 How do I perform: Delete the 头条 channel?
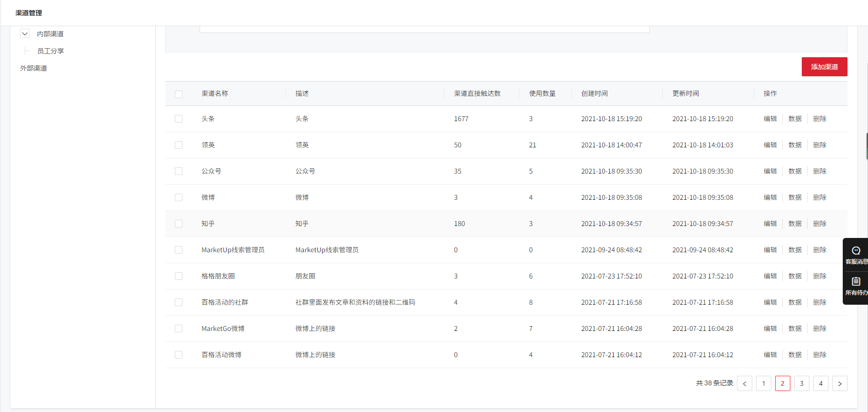[x=820, y=119]
